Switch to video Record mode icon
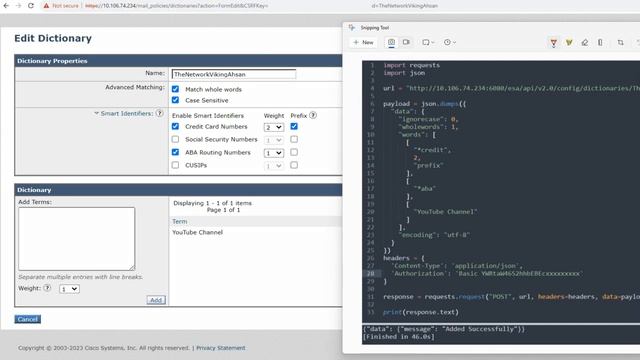 pyautogui.click(x=406, y=42)
